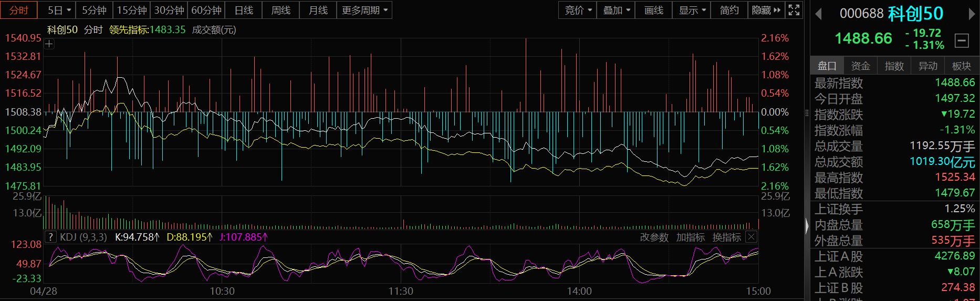Click the side panel collapse arrow handle
980x301 pixels.
pyautogui.click(x=807, y=225)
